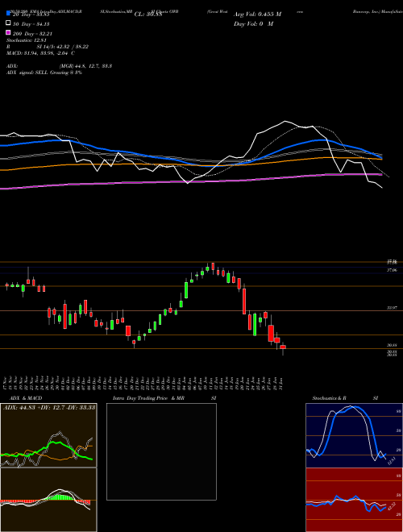Click the 33.97 price level label
The image size is (403, 532).
(392, 308)
